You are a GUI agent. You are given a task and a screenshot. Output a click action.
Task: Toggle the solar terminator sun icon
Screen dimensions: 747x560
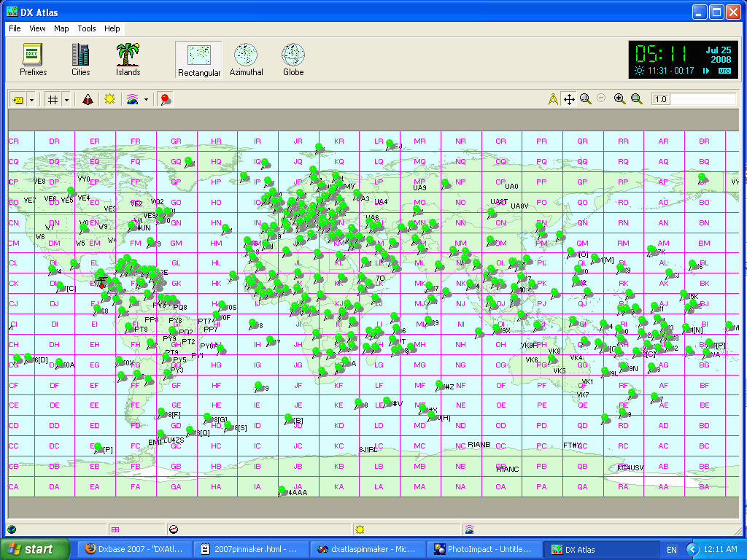point(109,98)
